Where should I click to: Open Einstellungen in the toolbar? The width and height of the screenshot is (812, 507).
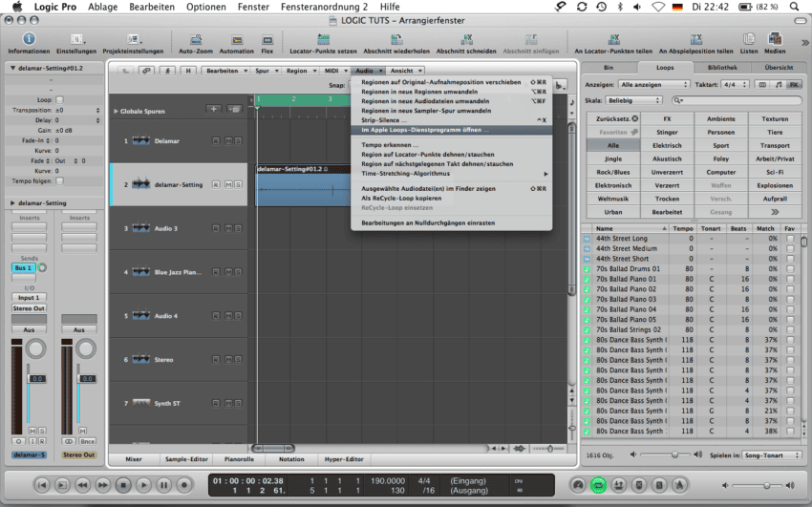pyautogui.click(x=76, y=39)
